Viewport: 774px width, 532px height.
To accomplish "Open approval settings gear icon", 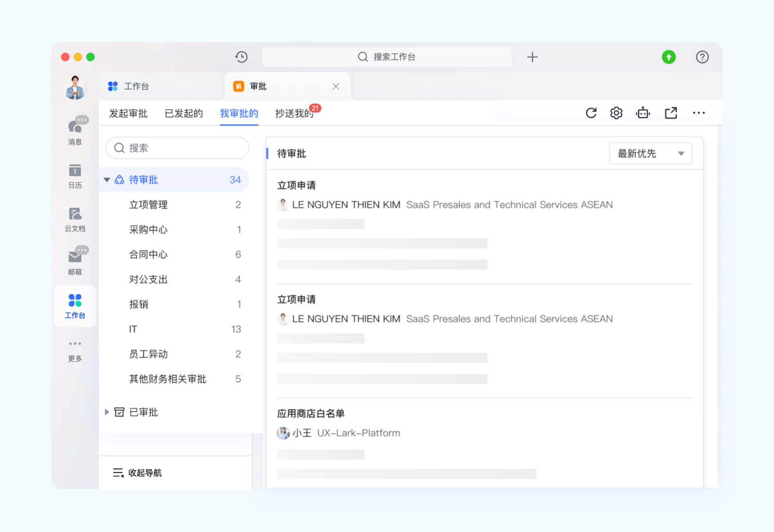I will click(x=616, y=113).
